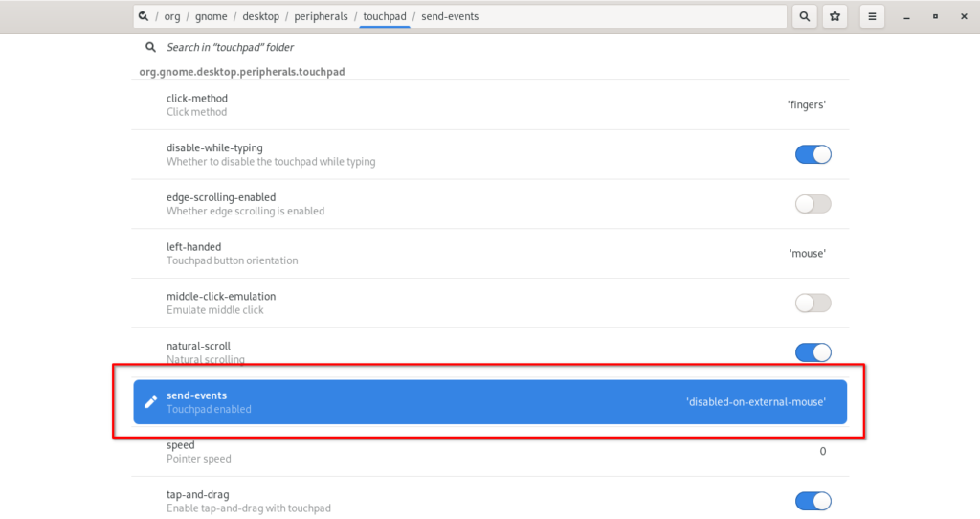Click the pencil icon on the send-events row

pos(150,402)
